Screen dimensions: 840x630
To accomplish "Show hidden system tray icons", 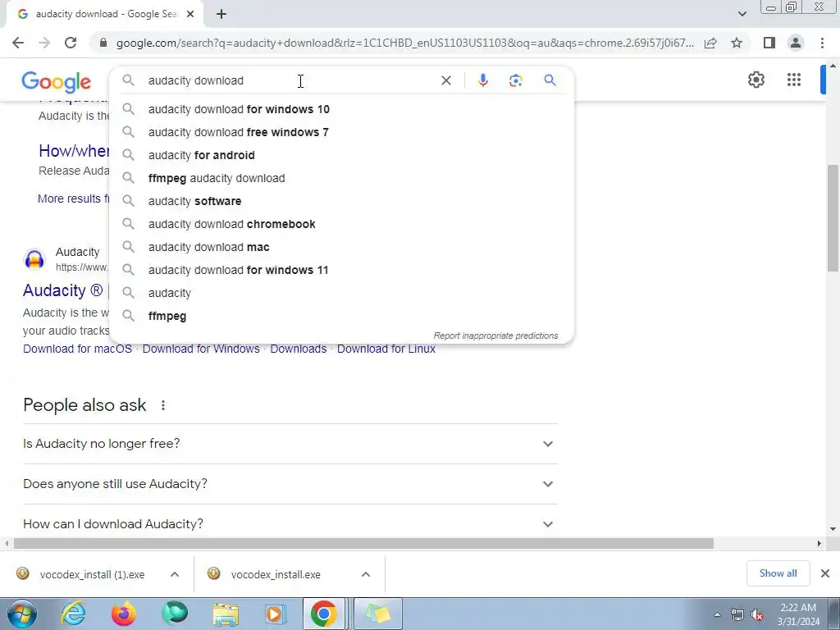I will 717,614.
